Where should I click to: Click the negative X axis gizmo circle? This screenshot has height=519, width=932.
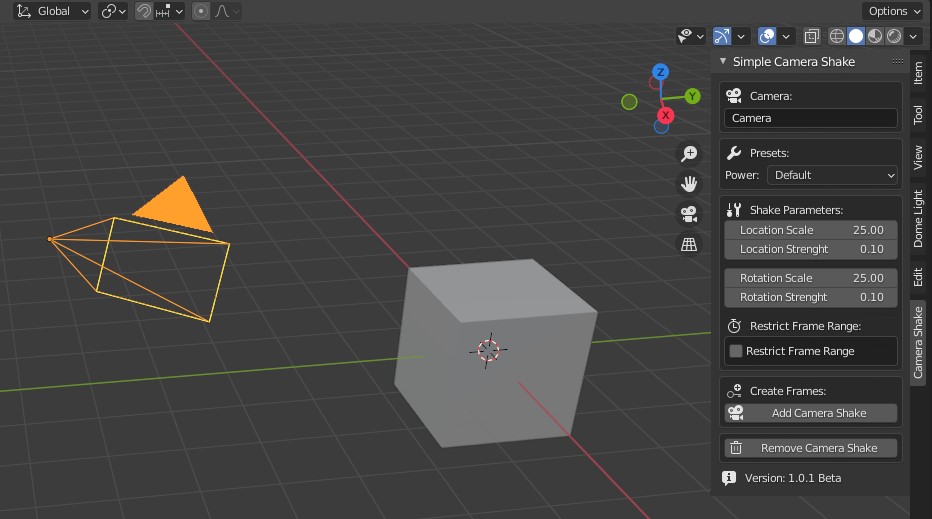[654, 83]
